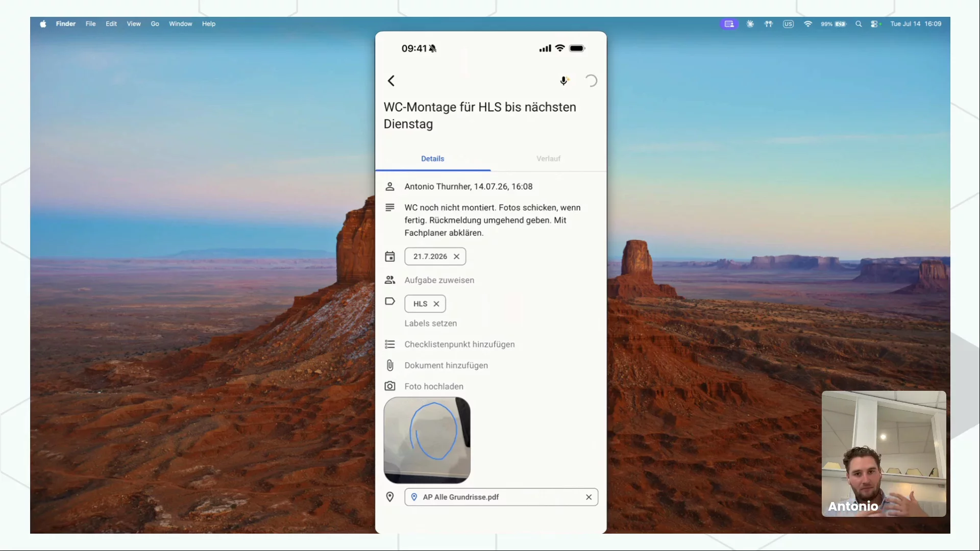Switch to the Verlauf tab

[549, 159]
